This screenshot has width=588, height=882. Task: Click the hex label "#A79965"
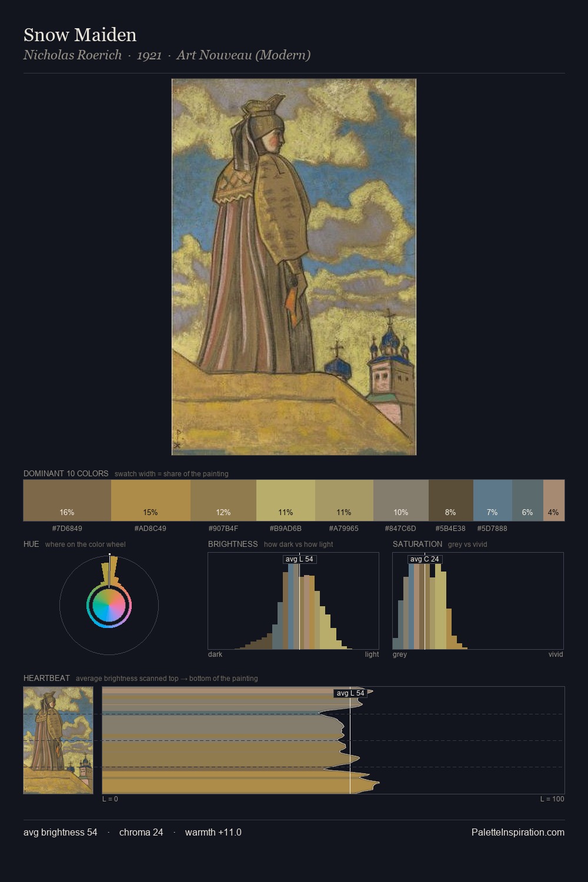pos(344,528)
